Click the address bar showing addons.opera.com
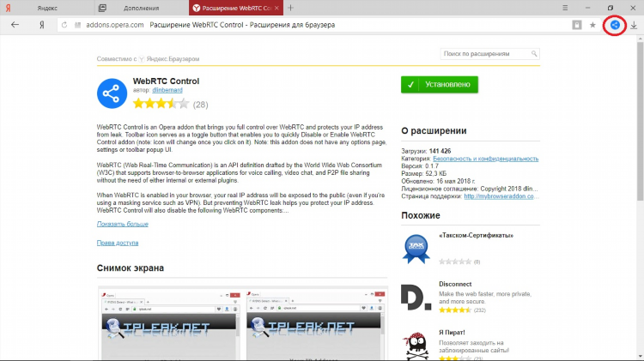Viewport: 644px width, 361px height. click(313, 25)
